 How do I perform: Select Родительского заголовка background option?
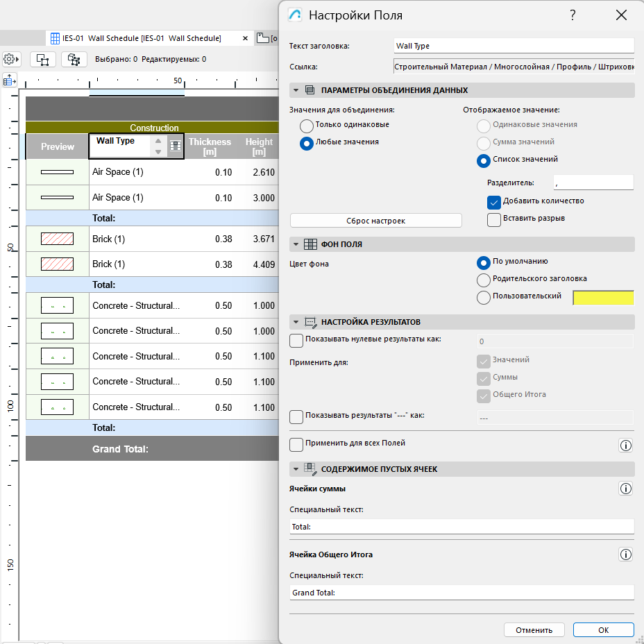[484, 280]
